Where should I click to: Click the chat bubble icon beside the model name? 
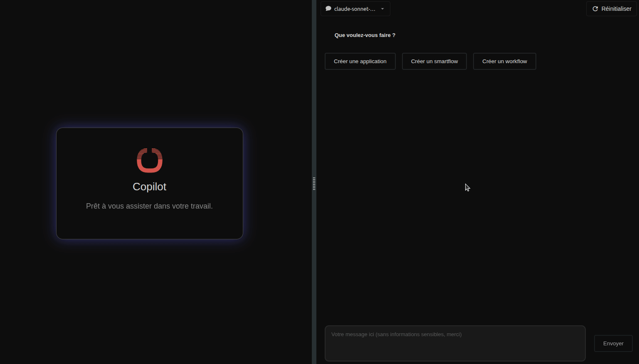pyautogui.click(x=328, y=9)
